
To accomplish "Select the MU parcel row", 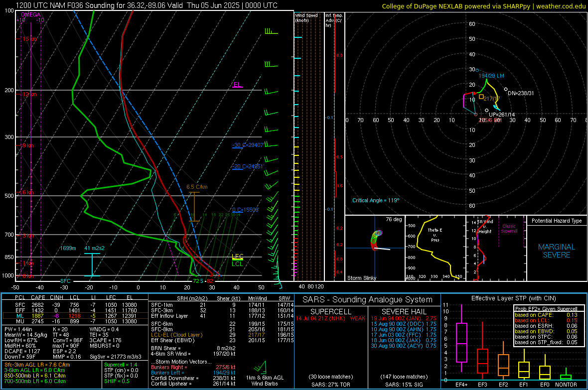I will [x=75, y=321].
